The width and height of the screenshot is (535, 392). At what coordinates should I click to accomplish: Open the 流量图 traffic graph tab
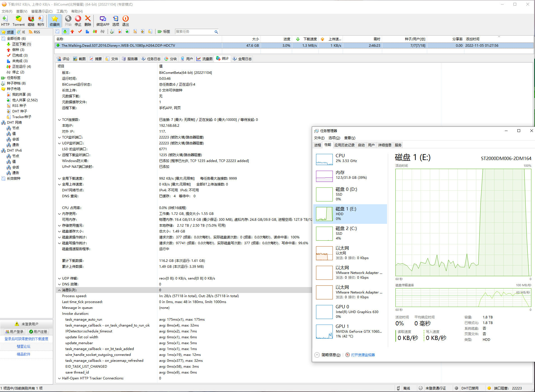coord(204,59)
